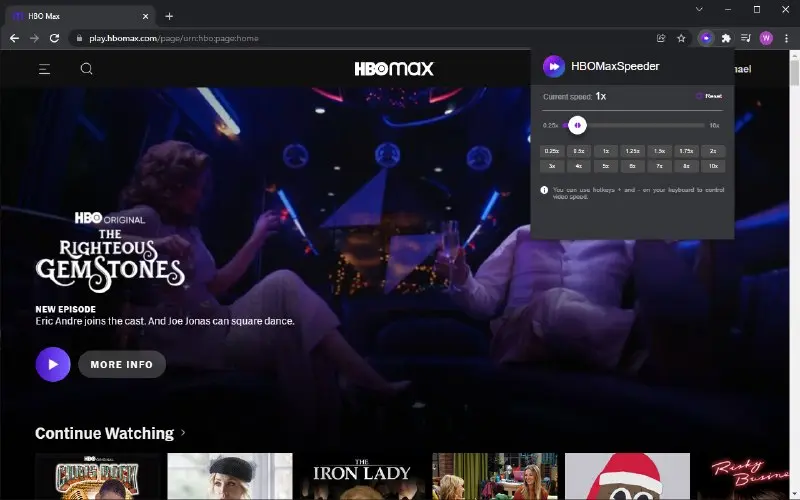Click the share page icon in address bar
The width and height of the screenshot is (800, 500).
(661, 38)
